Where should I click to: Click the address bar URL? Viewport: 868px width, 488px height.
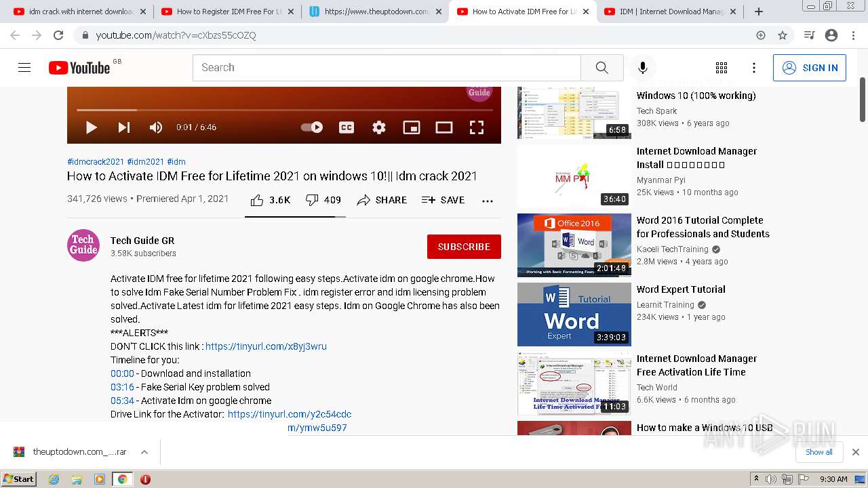pyautogui.click(x=176, y=35)
